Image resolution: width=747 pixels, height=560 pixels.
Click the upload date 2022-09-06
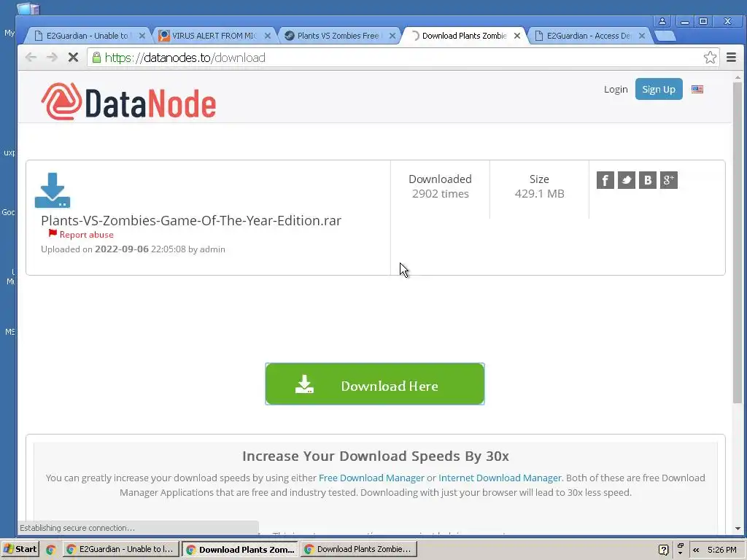coord(122,249)
